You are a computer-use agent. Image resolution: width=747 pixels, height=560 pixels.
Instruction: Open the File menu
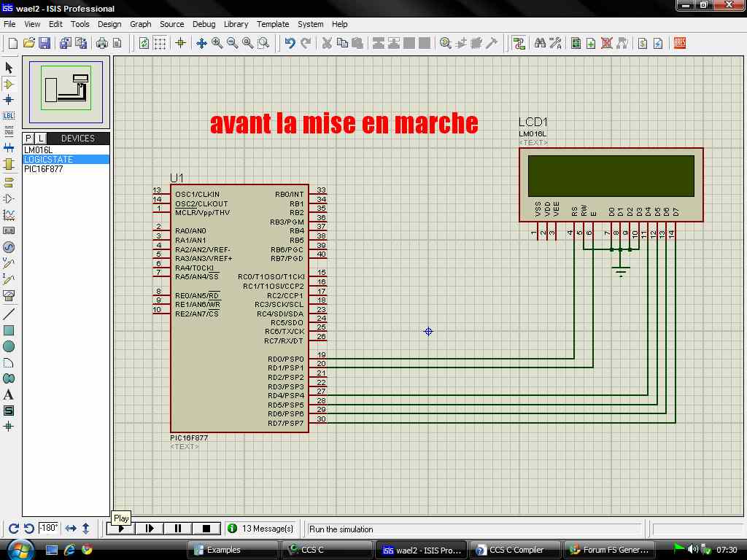[x=9, y=24]
